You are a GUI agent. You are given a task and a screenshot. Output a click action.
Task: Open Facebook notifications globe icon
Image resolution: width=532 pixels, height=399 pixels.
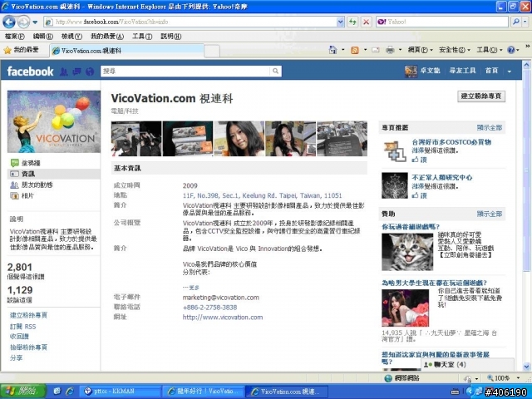(x=90, y=71)
